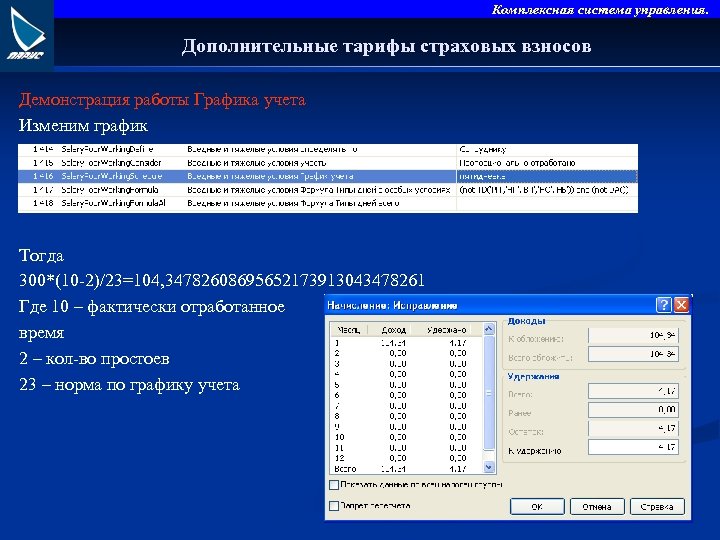Click the months table scrollbar thumb
The image size is (720, 540).
click(489, 393)
